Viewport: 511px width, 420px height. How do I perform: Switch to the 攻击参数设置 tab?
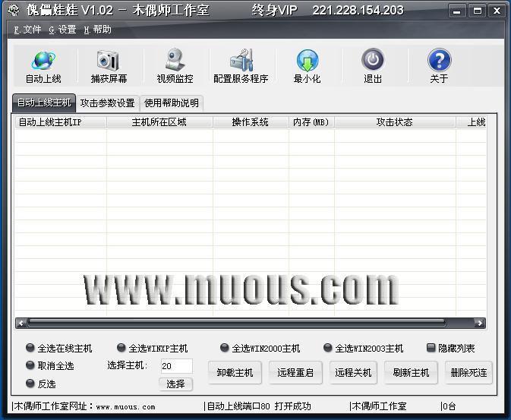tap(108, 103)
